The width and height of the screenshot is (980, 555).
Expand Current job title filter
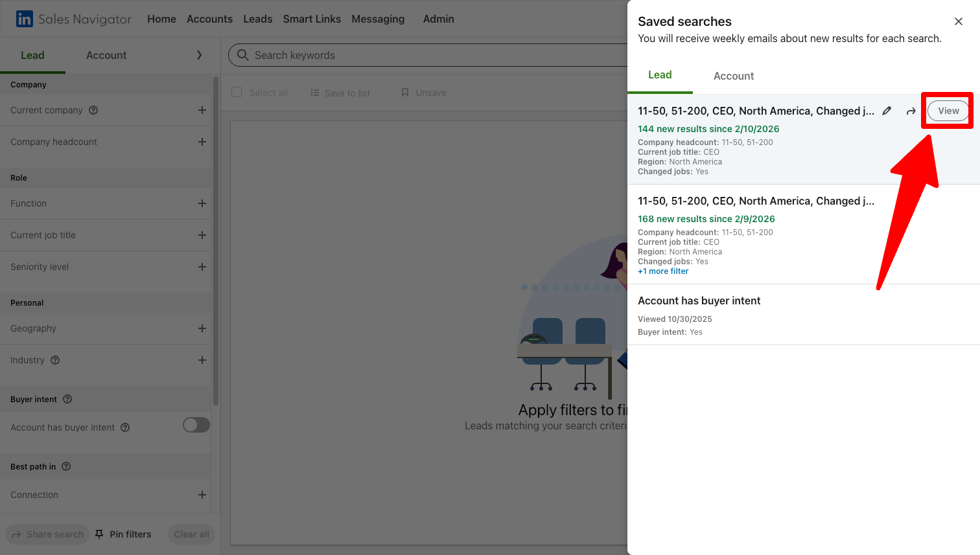point(202,235)
